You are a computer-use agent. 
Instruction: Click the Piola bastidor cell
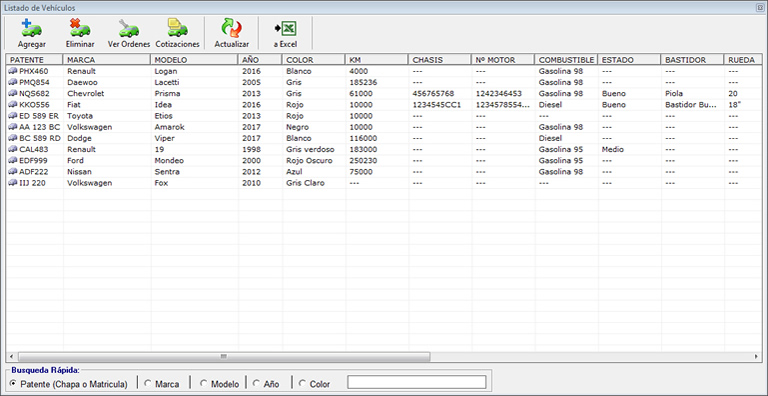click(x=674, y=94)
